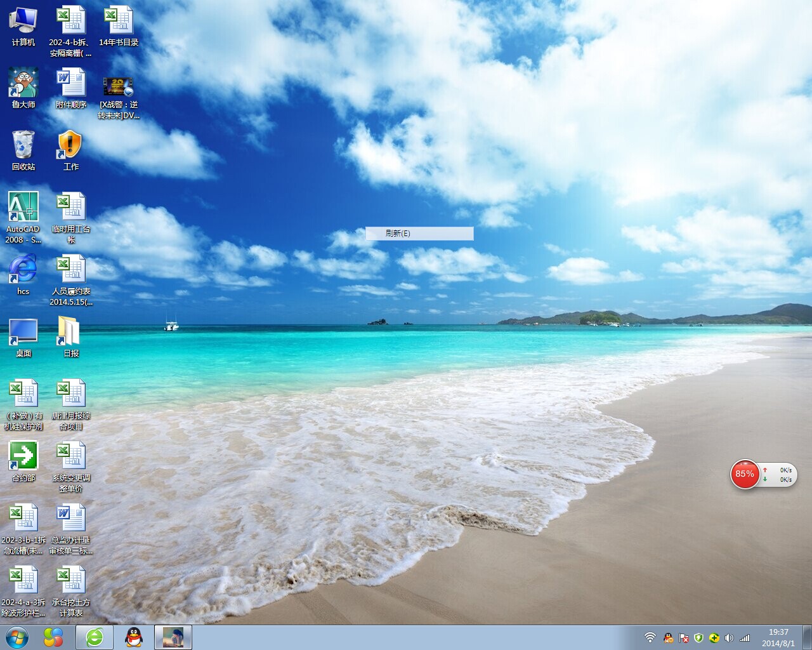Open the volume speaker tray icon
This screenshot has height=650, width=812.
(729, 637)
